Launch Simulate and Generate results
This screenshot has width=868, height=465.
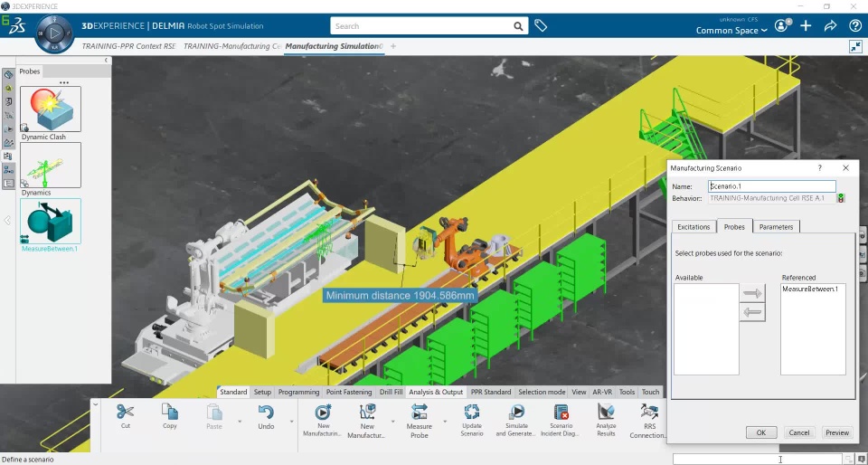[516, 412]
